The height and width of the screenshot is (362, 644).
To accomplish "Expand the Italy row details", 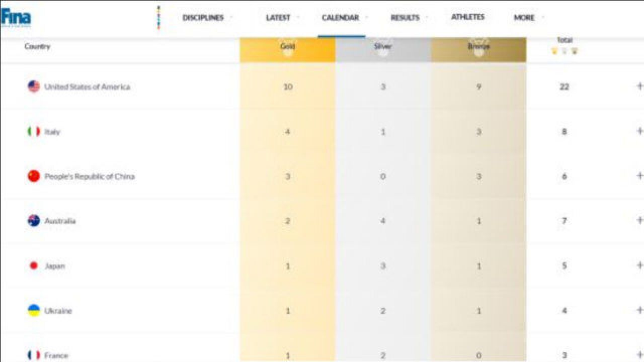I will coord(639,131).
